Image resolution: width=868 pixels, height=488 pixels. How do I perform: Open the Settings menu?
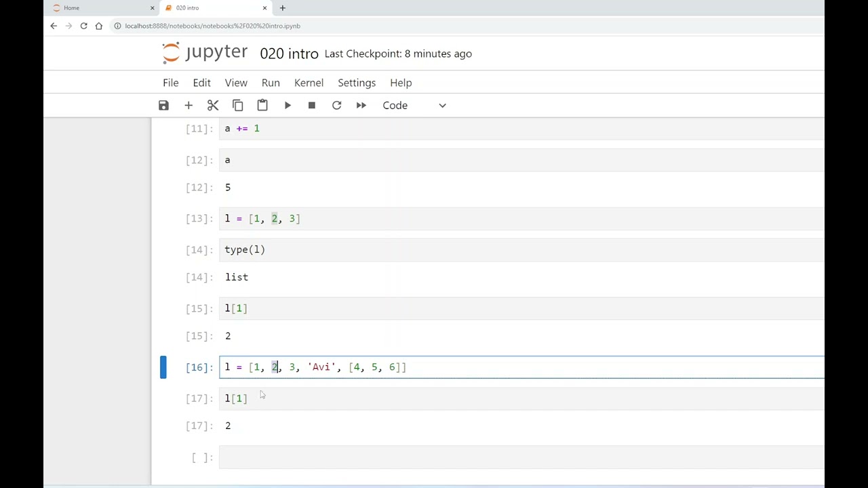tap(357, 83)
